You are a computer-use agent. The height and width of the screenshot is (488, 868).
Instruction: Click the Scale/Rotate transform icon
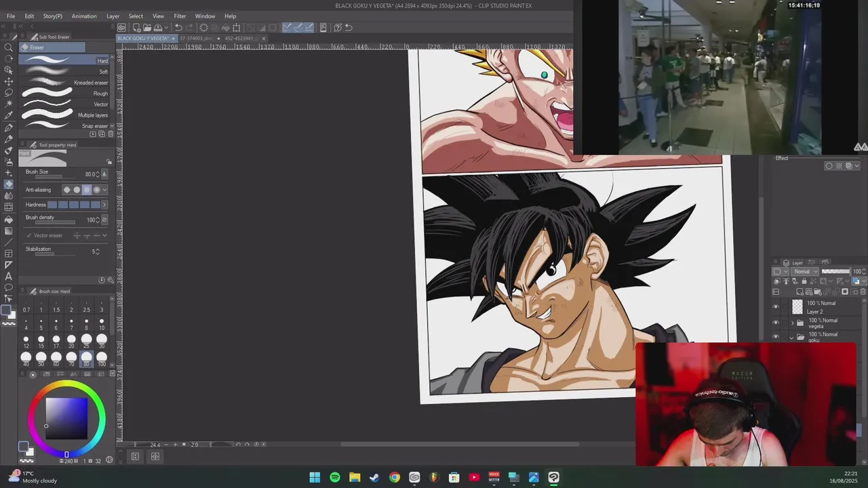(x=236, y=28)
